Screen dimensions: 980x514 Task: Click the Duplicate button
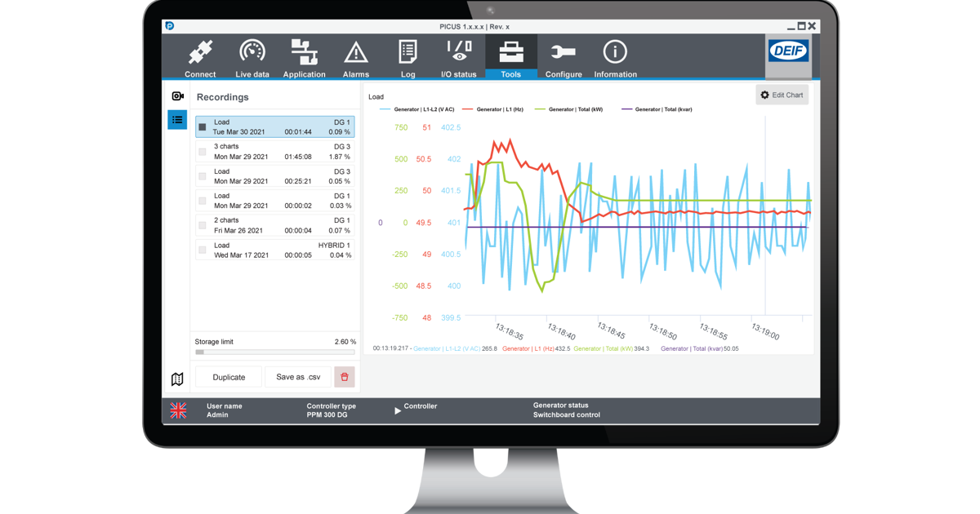pos(228,377)
